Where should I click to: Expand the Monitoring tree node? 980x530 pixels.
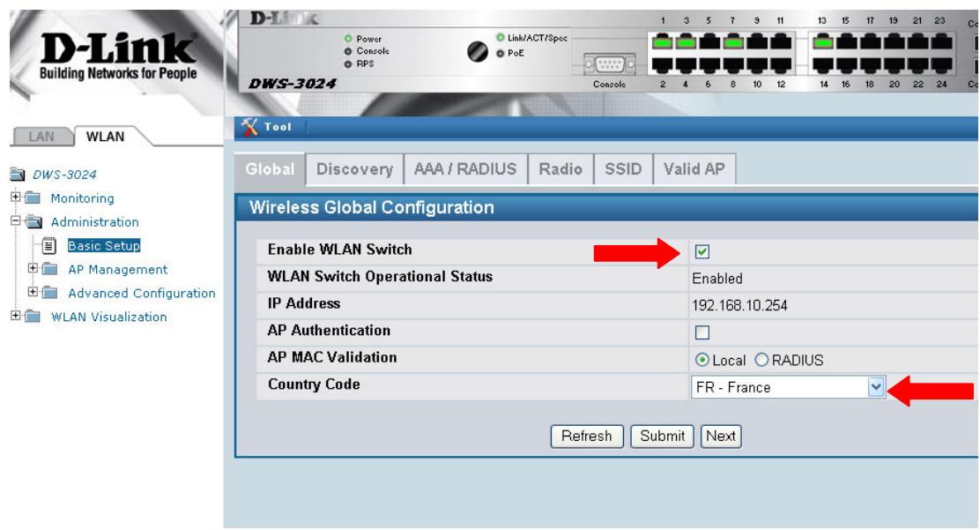click(16, 198)
